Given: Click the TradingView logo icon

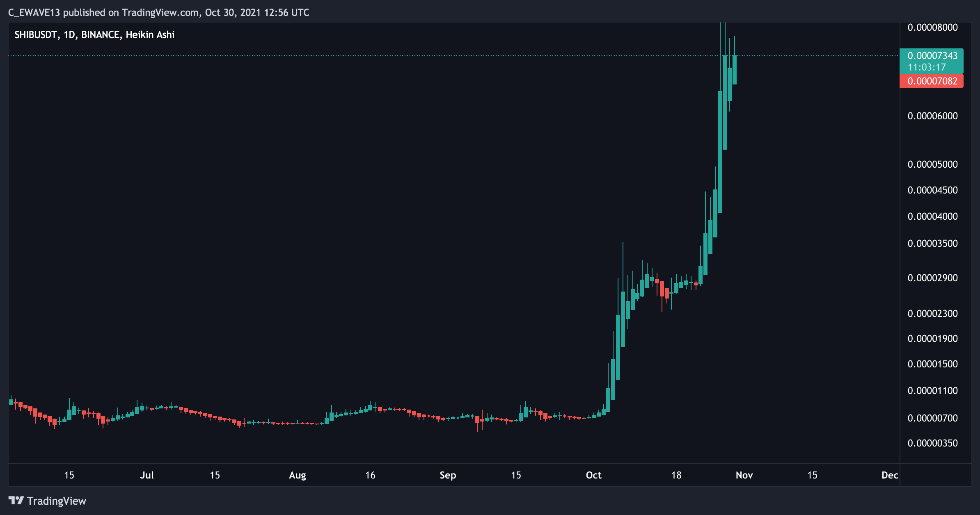Looking at the screenshot, I should (16, 501).
